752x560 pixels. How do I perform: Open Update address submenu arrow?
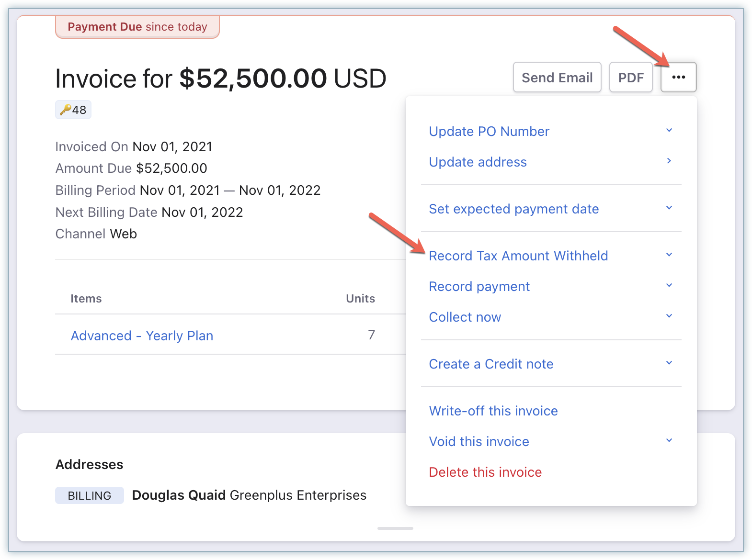coord(669,161)
